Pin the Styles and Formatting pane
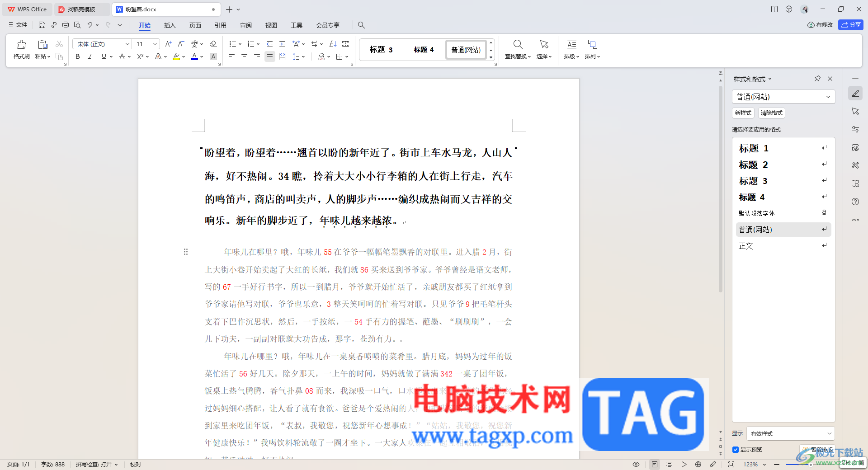 click(x=817, y=79)
